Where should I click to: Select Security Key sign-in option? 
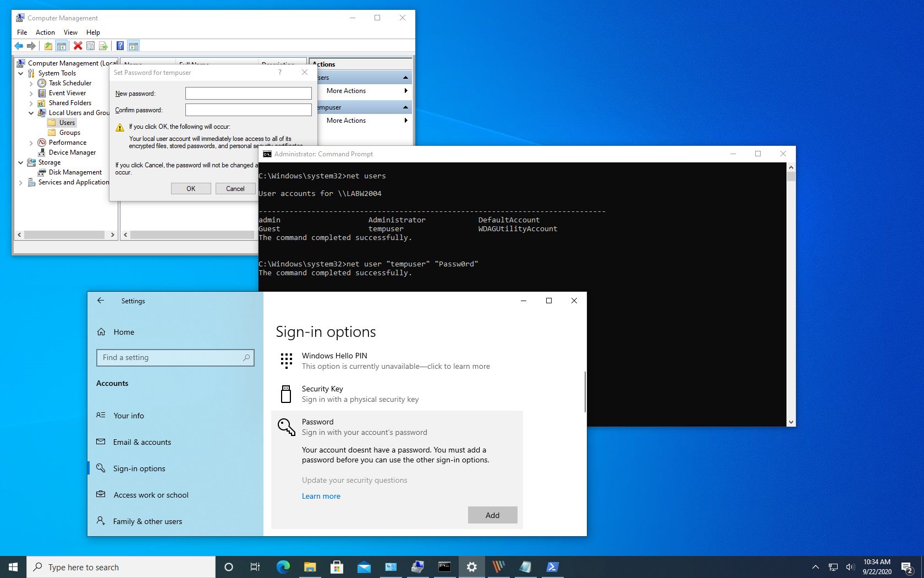point(397,394)
